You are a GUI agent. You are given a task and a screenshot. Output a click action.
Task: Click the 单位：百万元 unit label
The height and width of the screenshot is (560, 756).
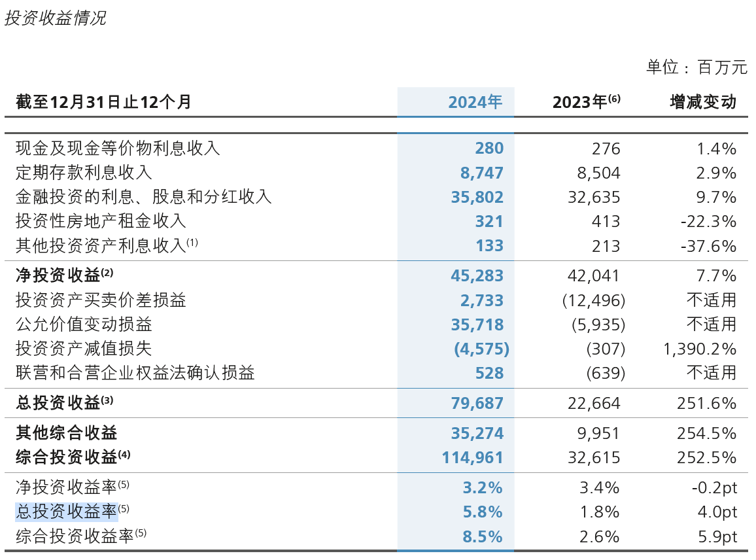point(697,67)
